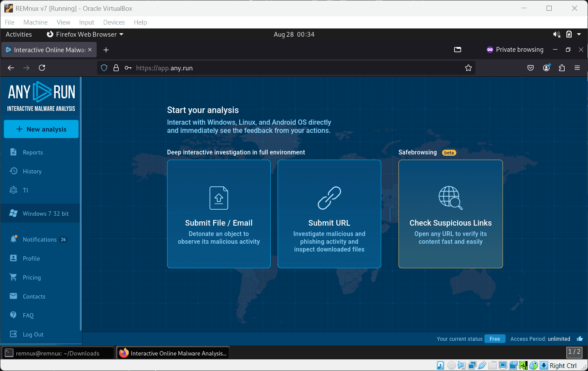
Task: Click the VirtualBox shared folders indicator
Action: [493, 365]
